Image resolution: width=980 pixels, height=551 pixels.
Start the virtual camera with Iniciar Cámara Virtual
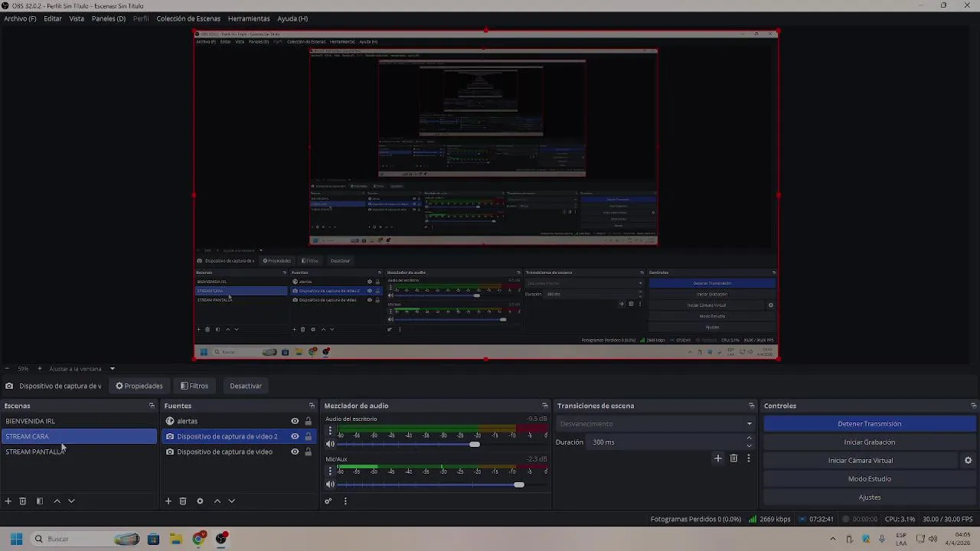tap(861, 461)
